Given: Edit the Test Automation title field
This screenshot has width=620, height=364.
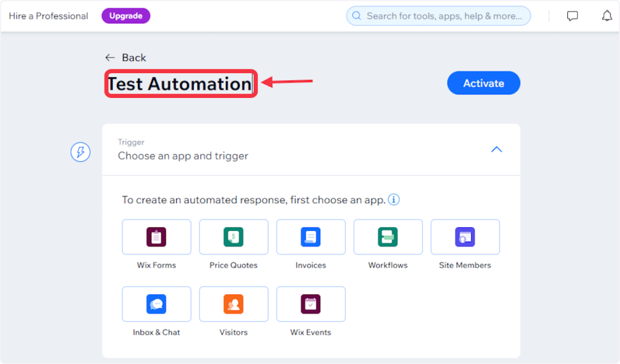Looking at the screenshot, I should pyautogui.click(x=180, y=84).
